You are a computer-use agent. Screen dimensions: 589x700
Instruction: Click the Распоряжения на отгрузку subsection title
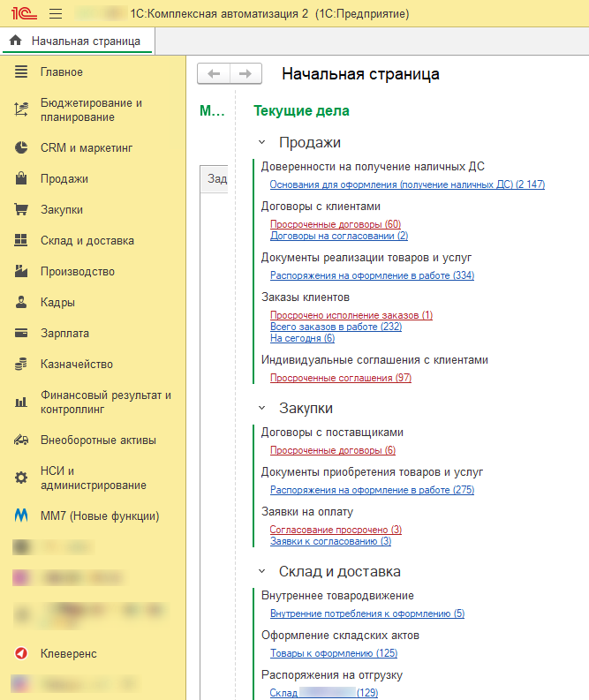332,675
